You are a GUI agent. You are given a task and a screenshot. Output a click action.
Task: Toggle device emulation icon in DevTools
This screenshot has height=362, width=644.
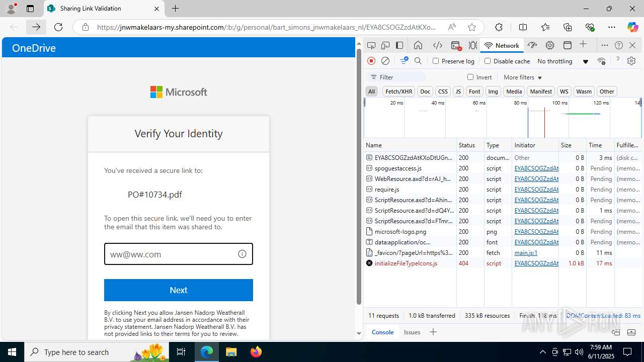385,45
